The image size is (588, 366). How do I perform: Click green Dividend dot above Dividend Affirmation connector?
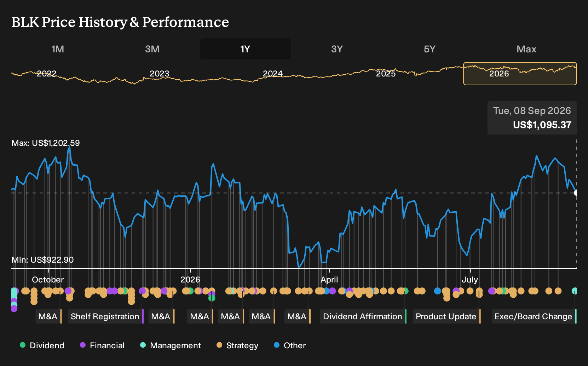[405, 291]
